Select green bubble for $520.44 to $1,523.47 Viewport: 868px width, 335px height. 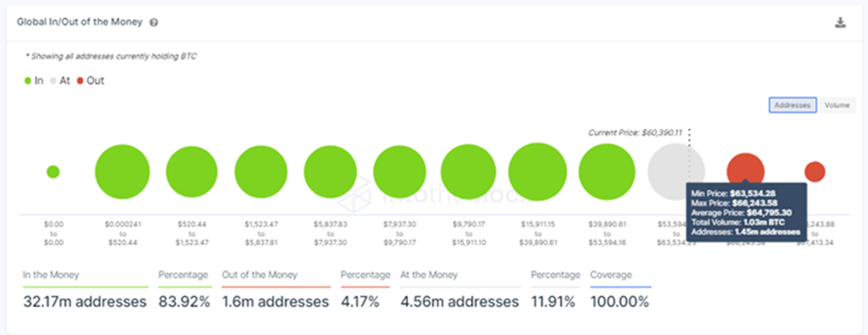click(191, 172)
